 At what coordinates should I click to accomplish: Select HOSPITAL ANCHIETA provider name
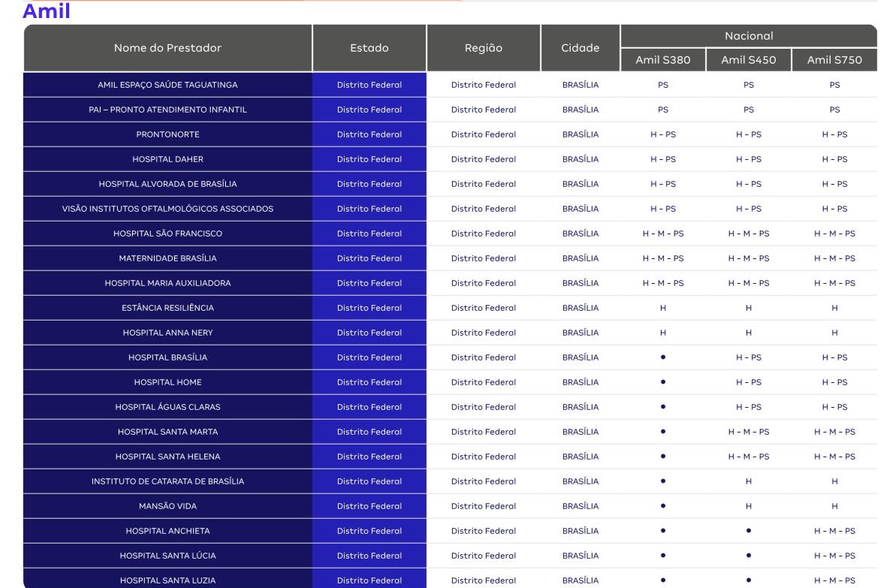pos(167,532)
